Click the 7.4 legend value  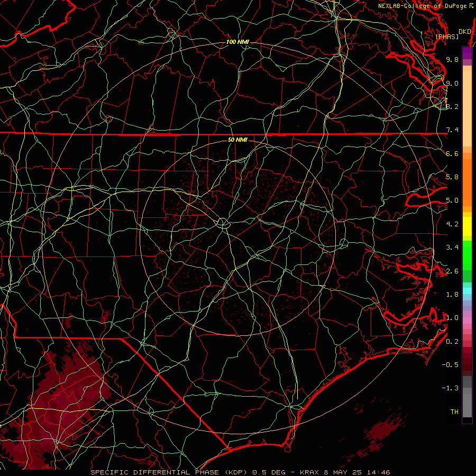point(452,130)
